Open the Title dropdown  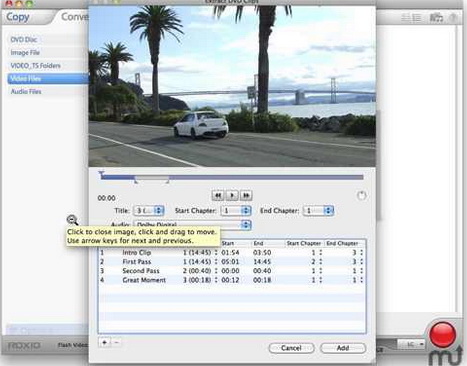click(149, 210)
